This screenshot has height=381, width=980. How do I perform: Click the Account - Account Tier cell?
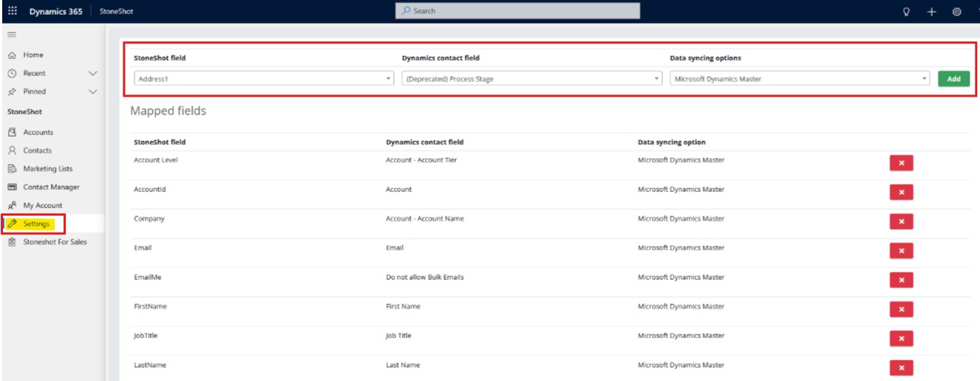point(421,159)
